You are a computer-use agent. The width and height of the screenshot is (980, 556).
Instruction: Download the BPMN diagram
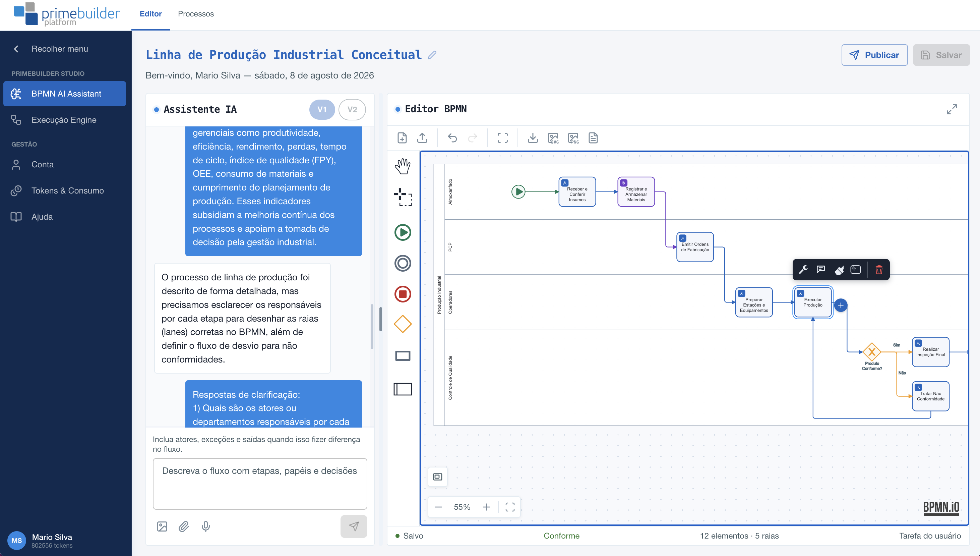pos(533,138)
